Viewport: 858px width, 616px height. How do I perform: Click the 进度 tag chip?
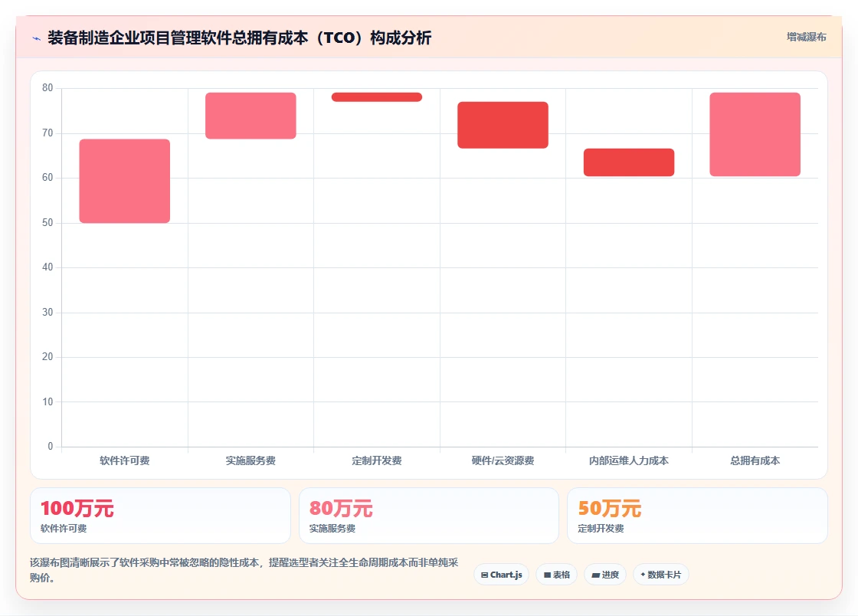click(x=605, y=575)
